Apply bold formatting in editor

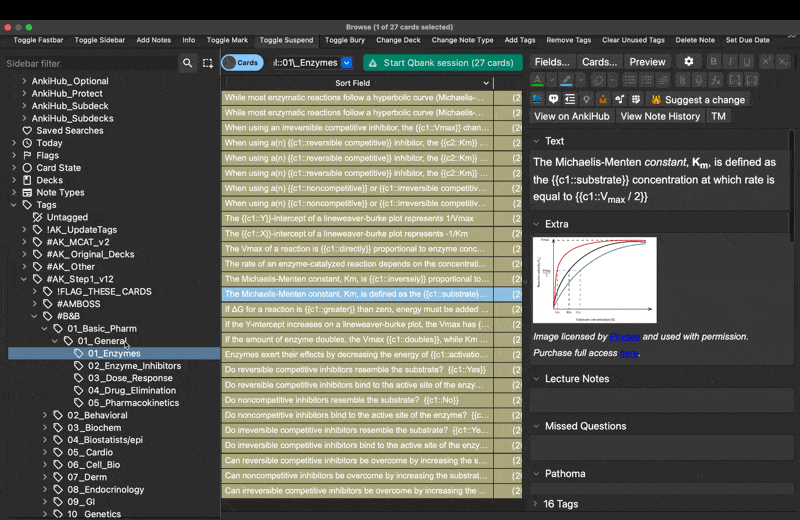point(714,62)
